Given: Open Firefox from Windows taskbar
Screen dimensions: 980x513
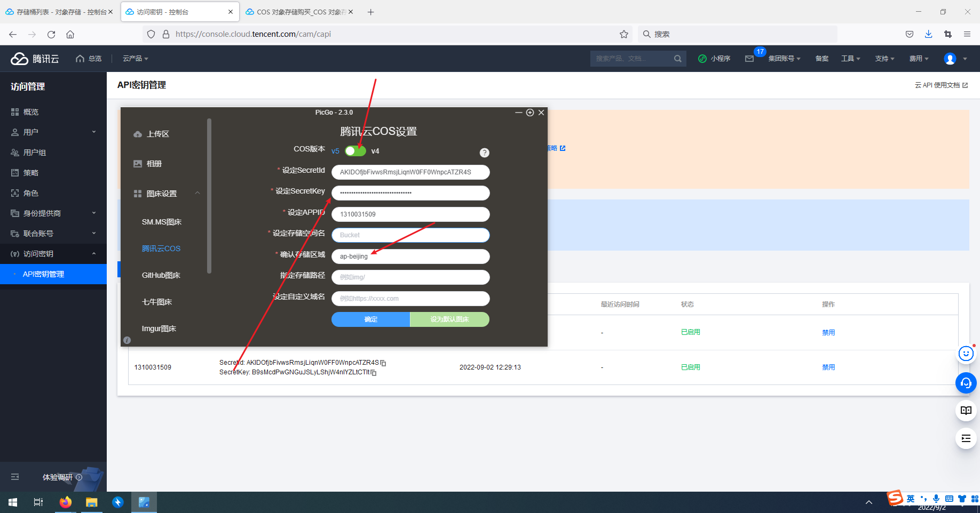Looking at the screenshot, I should (x=66, y=502).
